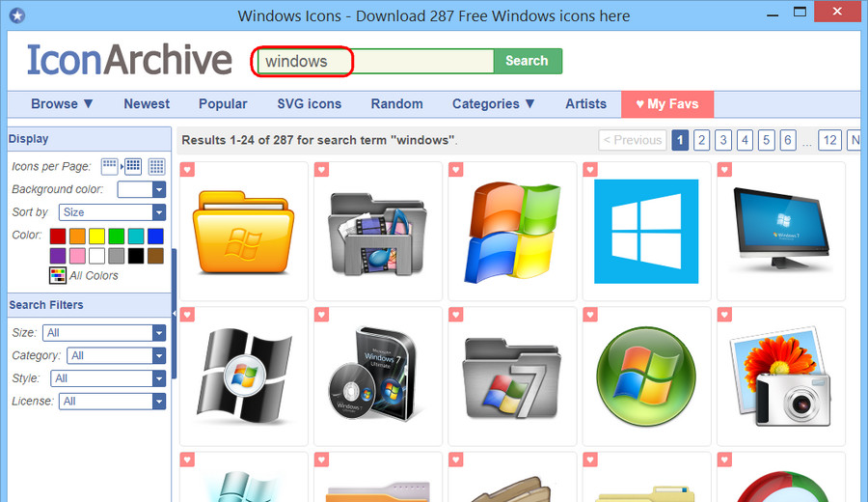Favorite the black Windows flag icon
Viewport: 868px width, 502px height.
point(187,315)
